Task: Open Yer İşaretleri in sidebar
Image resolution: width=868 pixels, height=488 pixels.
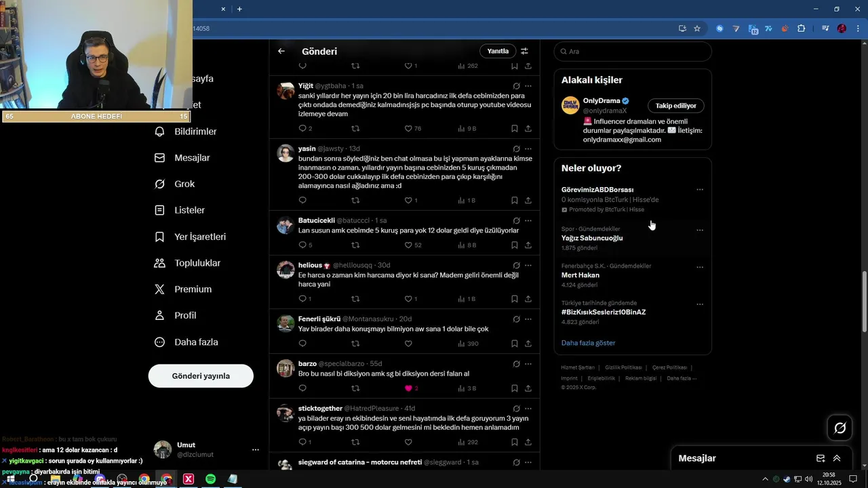Action: click(x=191, y=237)
